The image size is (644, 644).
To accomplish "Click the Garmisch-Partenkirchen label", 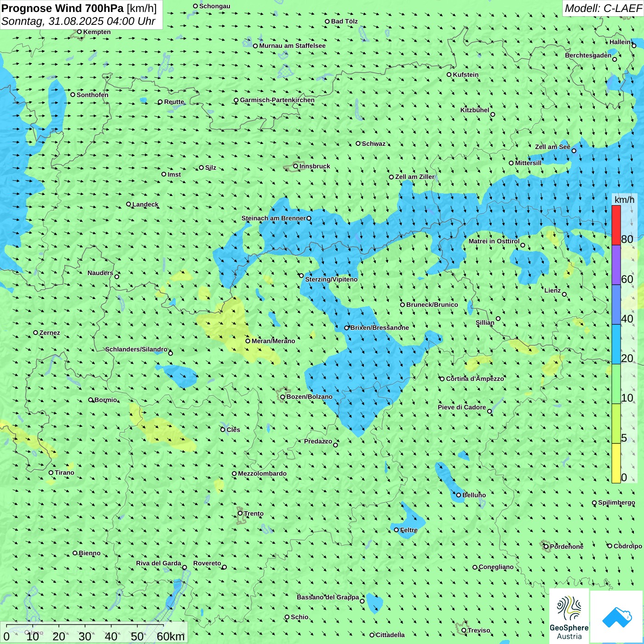I will [277, 100].
